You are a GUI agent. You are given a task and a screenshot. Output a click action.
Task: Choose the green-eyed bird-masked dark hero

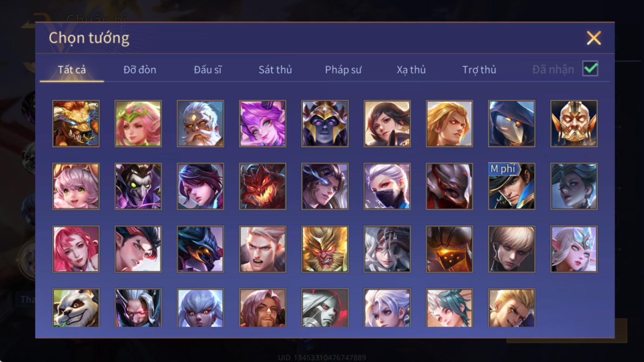tap(138, 187)
